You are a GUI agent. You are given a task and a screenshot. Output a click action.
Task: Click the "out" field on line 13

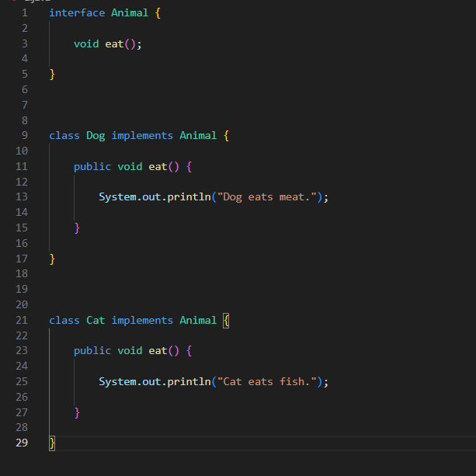point(151,197)
